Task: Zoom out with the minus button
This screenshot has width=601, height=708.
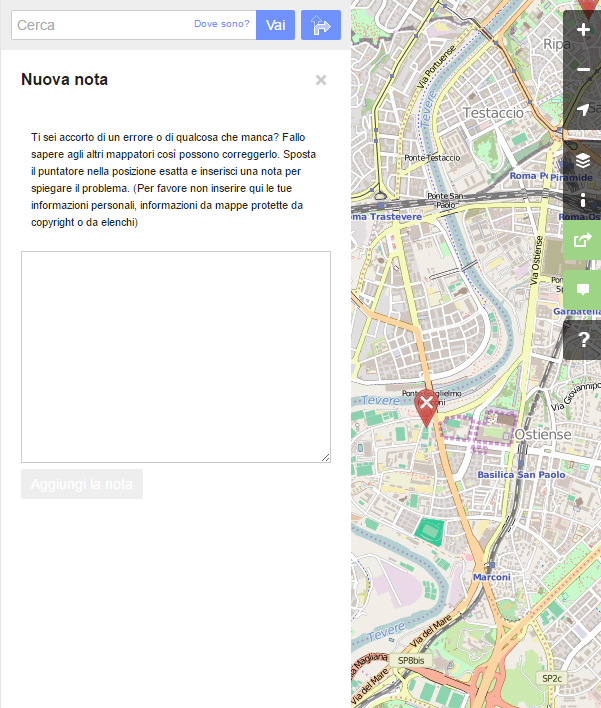Action: [583, 70]
